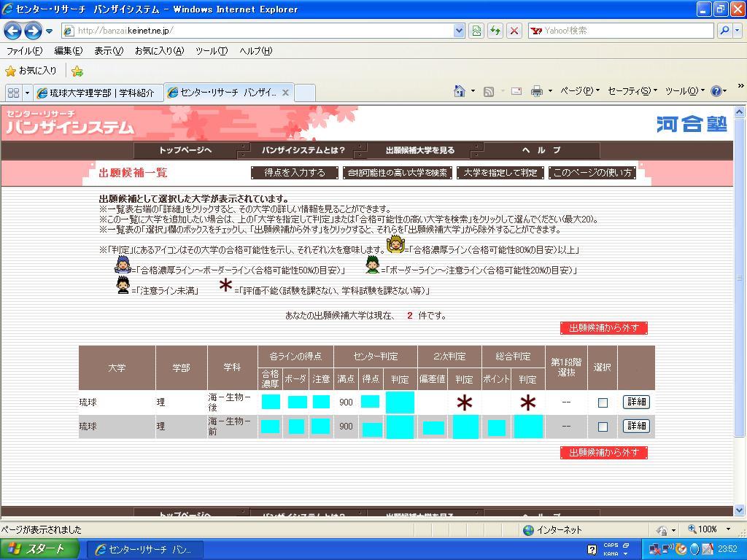
Task: Open the tab list dropdown arrow
Action: click(x=27, y=93)
